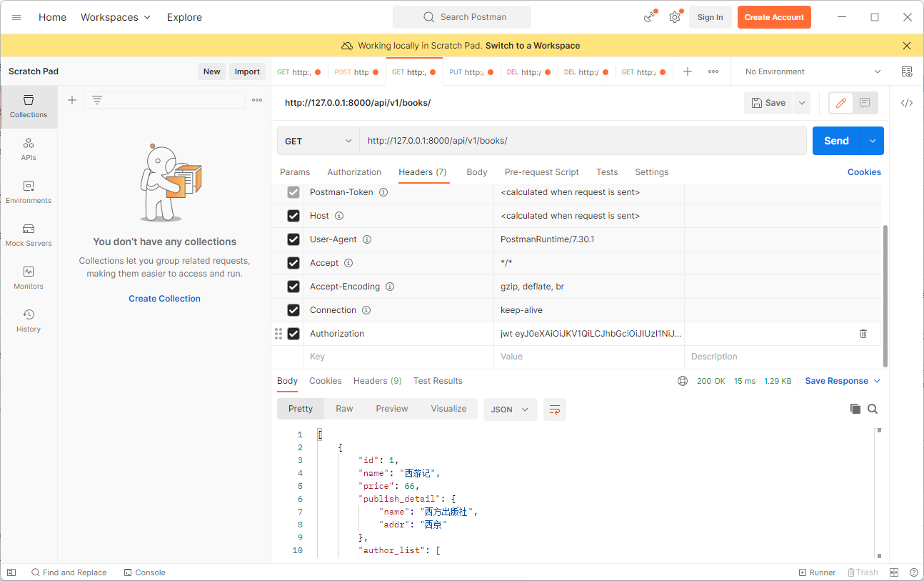The width and height of the screenshot is (924, 581).
Task: Click the Import button
Action: tap(247, 71)
